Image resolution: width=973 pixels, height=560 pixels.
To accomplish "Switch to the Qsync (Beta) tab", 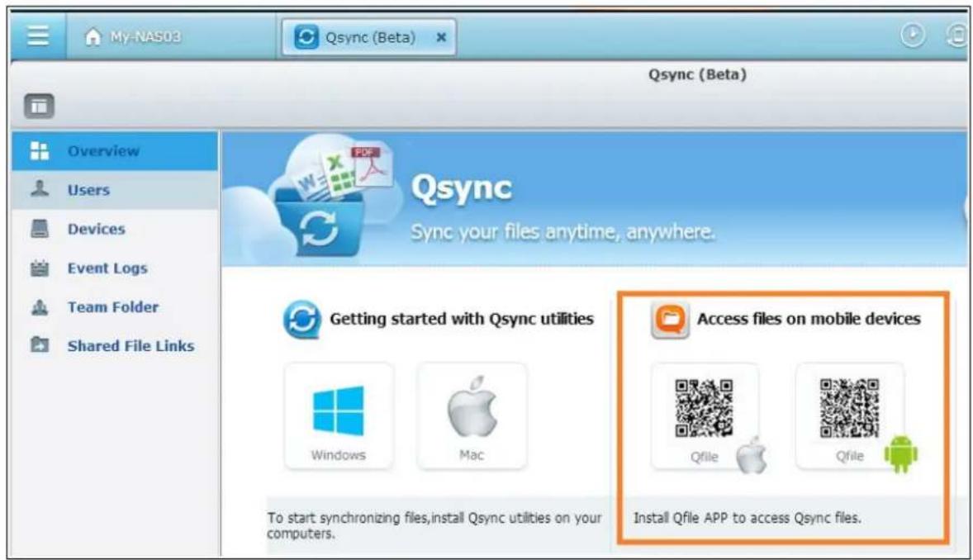I will pyautogui.click(x=368, y=37).
